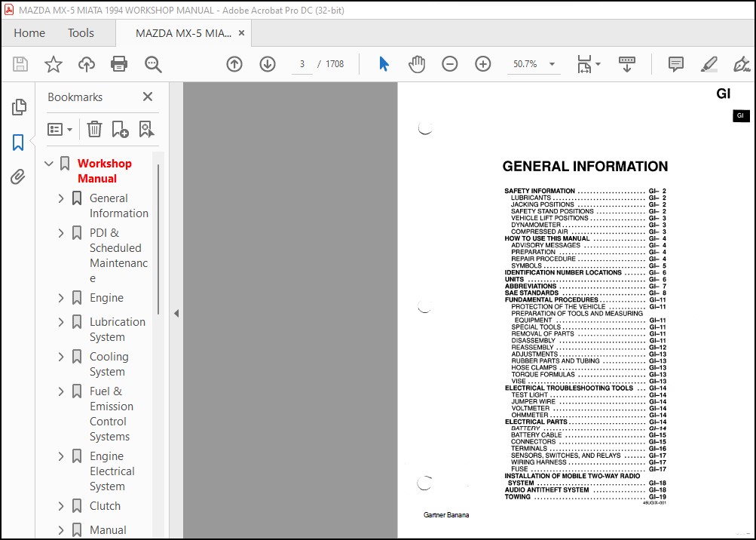Go to the next page arrow

[x=267, y=64]
